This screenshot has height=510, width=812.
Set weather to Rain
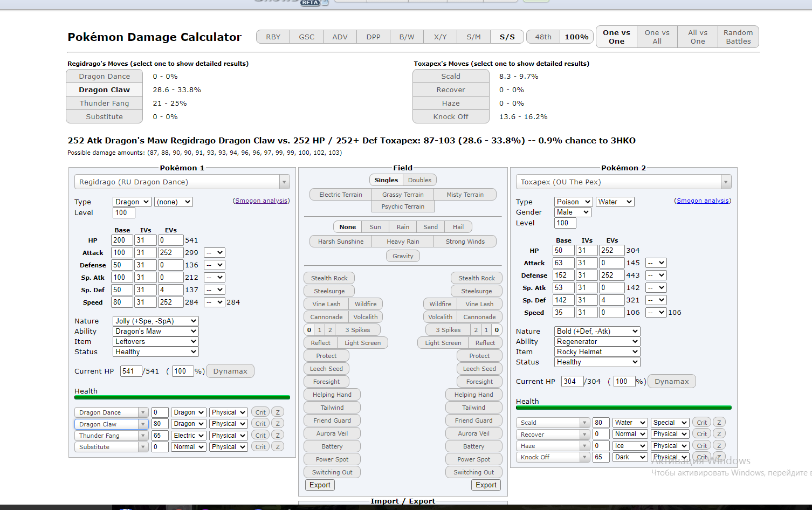click(x=403, y=227)
